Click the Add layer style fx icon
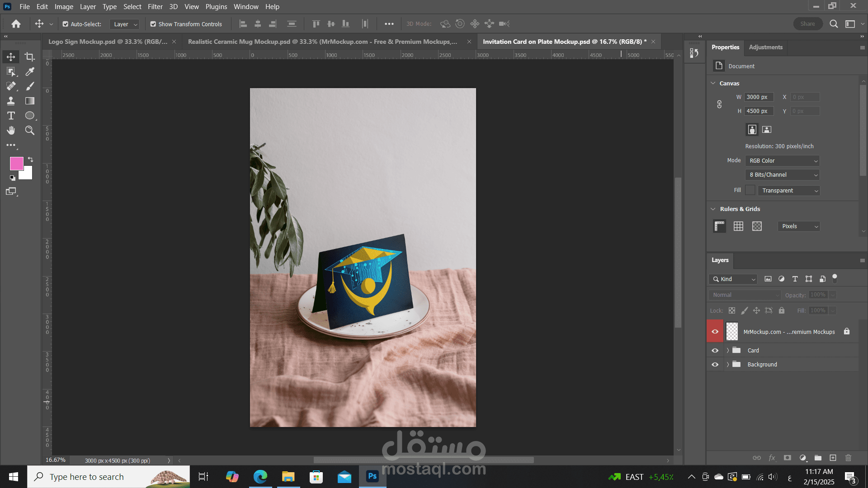 [772, 458]
